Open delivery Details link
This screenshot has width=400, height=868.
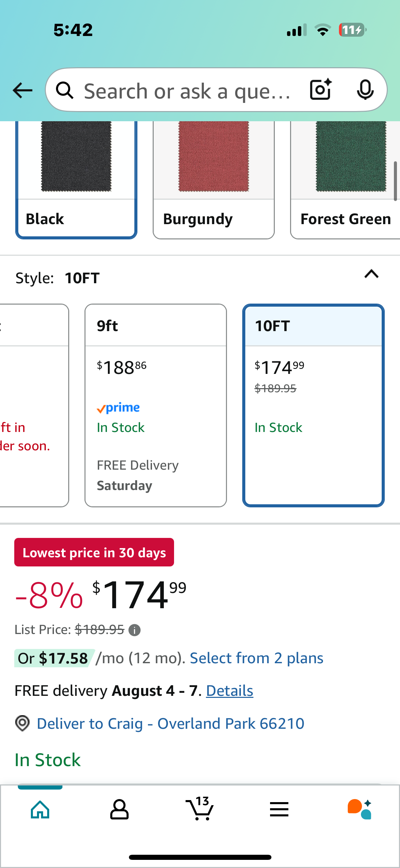pyautogui.click(x=230, y=691)
